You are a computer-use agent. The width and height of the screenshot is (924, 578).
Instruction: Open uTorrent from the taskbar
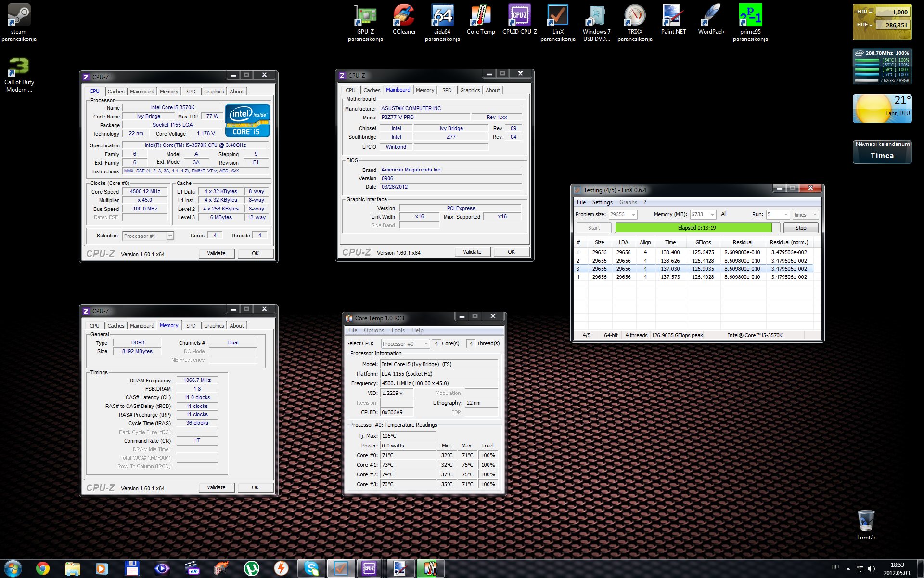click(251, 569)
